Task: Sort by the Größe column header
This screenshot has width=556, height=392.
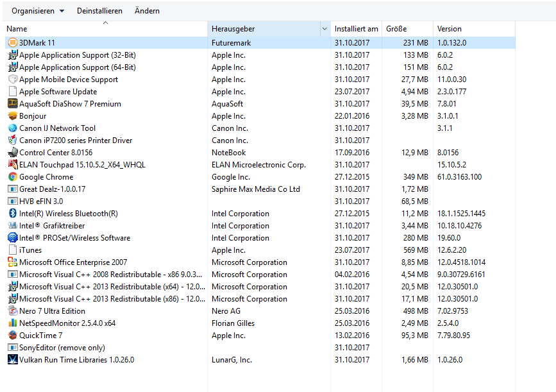Action: pyautogui.click(x=407, y=29)
